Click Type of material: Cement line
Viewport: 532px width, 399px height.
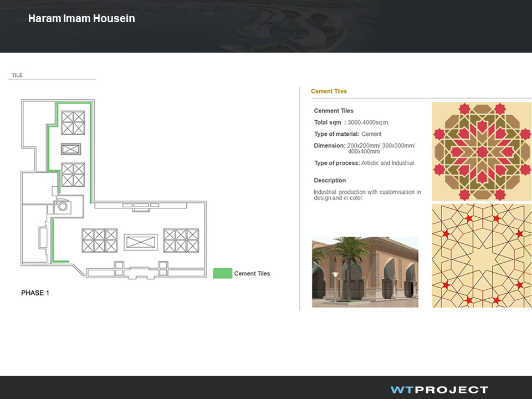coord(348,134)
